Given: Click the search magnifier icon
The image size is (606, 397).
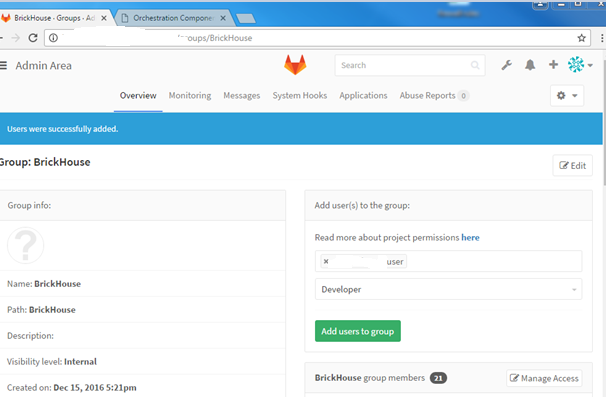Looking at the screenshot, I should coord(475,65).
